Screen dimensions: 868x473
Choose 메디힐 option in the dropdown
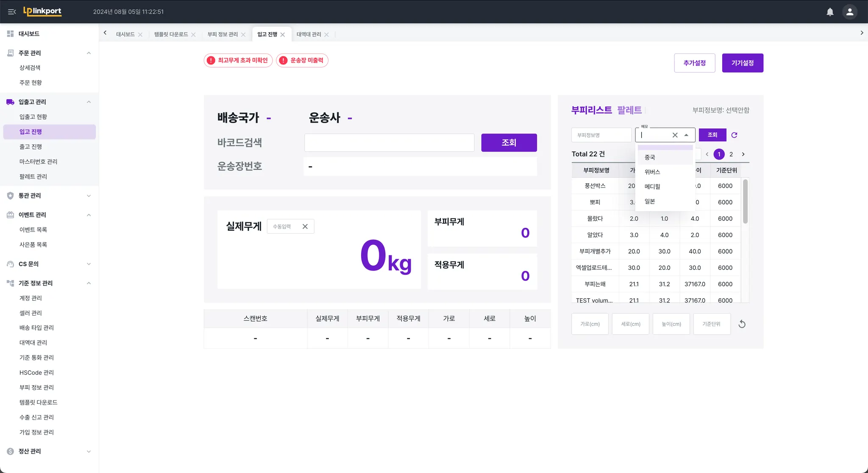(x=652, y=187)
